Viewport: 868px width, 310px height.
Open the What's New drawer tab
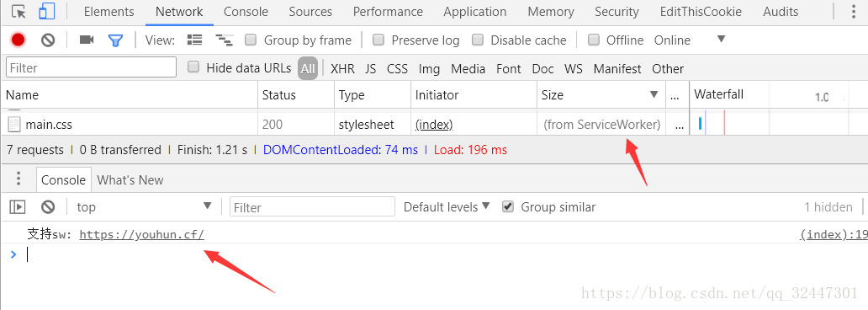click(x=130, y=180)
